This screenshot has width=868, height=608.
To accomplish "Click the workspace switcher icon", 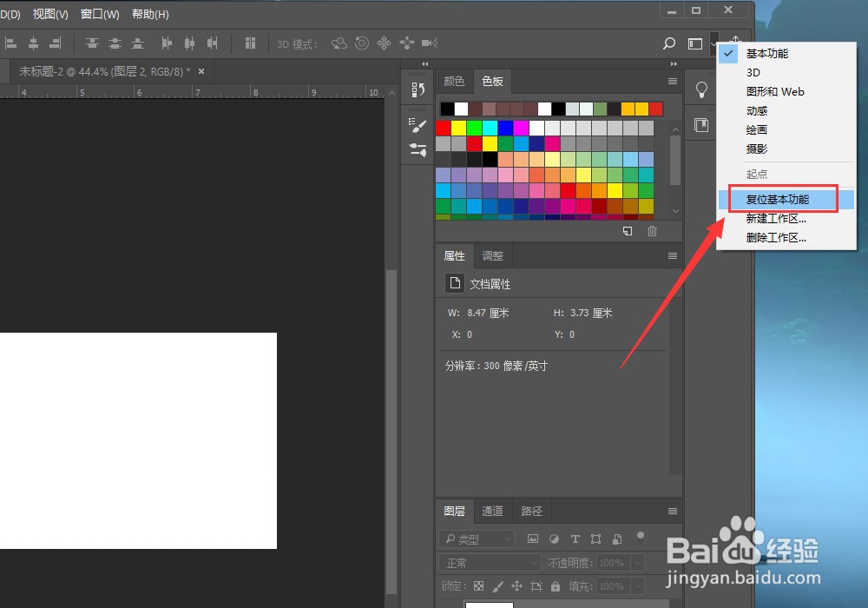I will [695, 43].
